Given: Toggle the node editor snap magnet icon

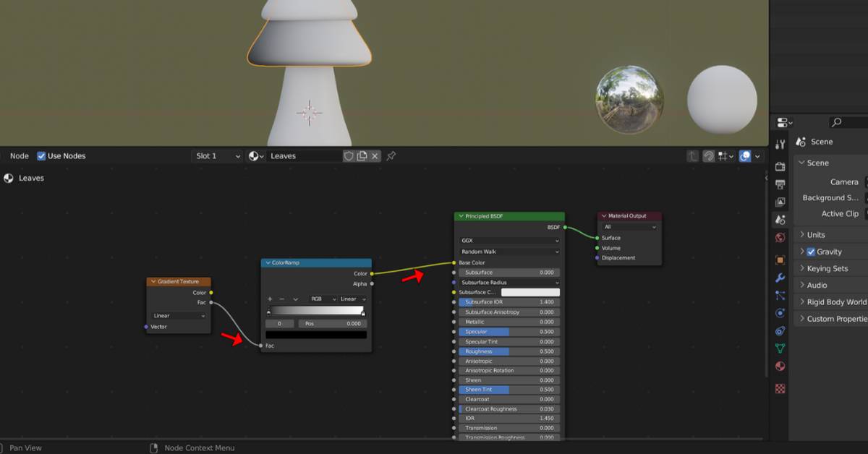Looking at the screenshot, I should [x=709, y=155].
